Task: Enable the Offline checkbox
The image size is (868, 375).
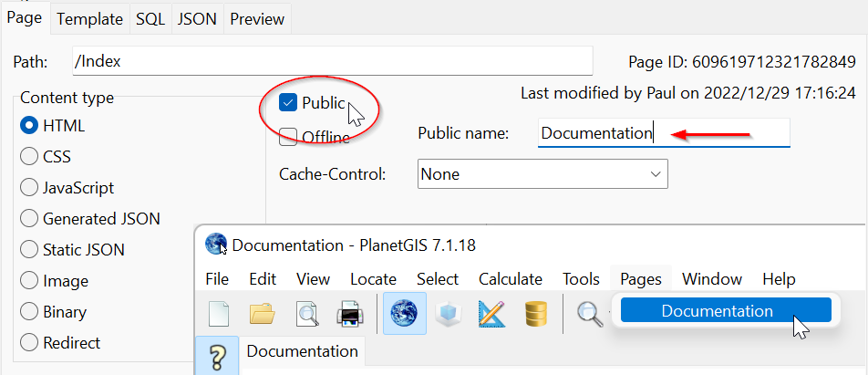Action: [x=288, y=137]
